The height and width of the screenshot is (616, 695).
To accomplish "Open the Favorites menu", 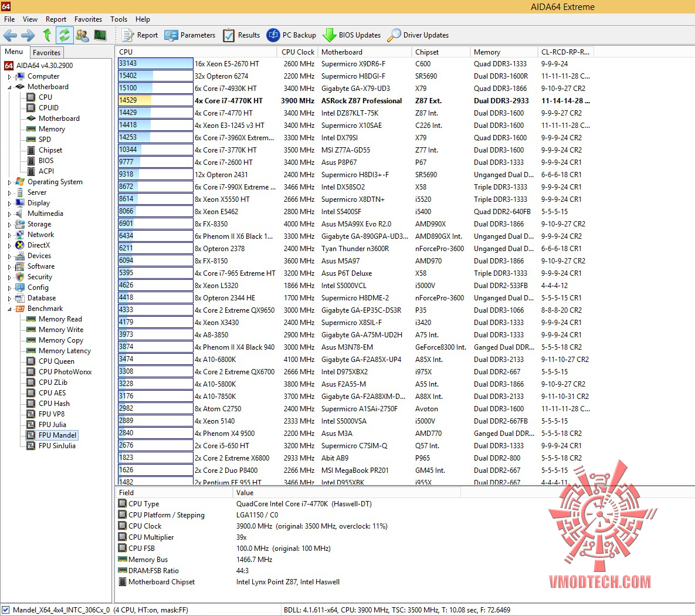I will pos(88,19).
